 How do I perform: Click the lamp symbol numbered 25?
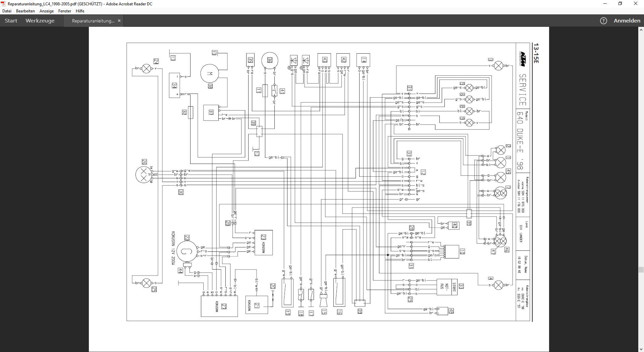(146, 283)
